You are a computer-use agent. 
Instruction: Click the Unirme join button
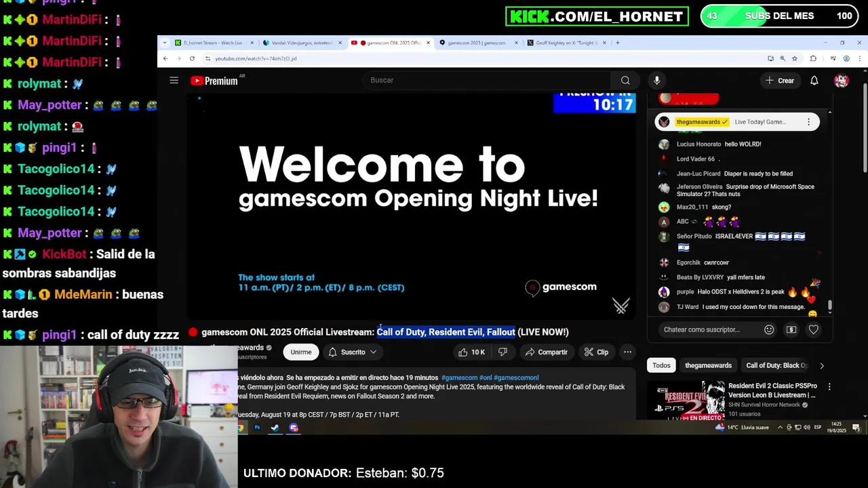click(300, 352)
